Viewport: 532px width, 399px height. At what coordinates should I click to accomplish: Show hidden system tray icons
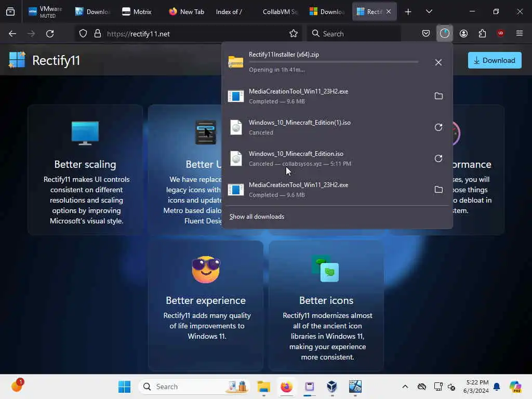[405, 387]
